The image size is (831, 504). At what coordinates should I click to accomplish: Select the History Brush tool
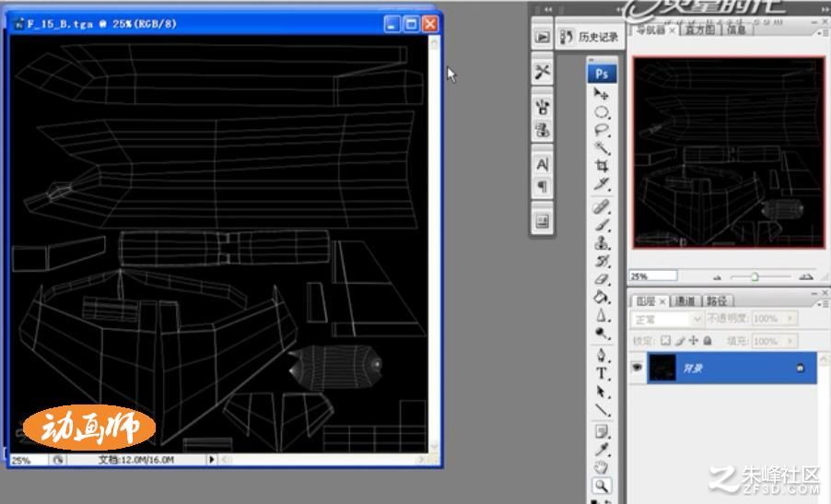click(x=601, y=261)
